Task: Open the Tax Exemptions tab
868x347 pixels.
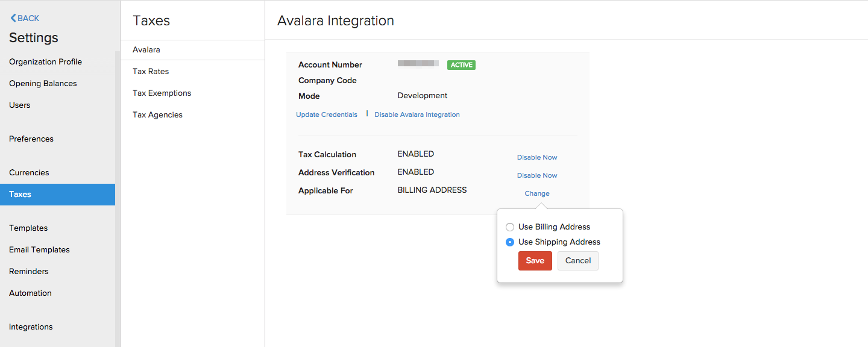Action: tap(161, 93)
